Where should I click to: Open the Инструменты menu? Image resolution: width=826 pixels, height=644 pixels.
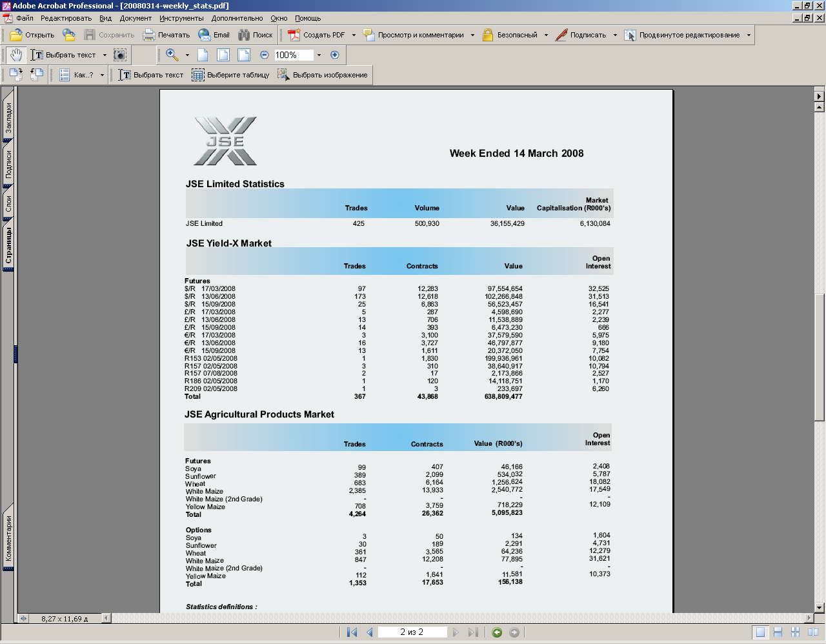tap(182, 18)
